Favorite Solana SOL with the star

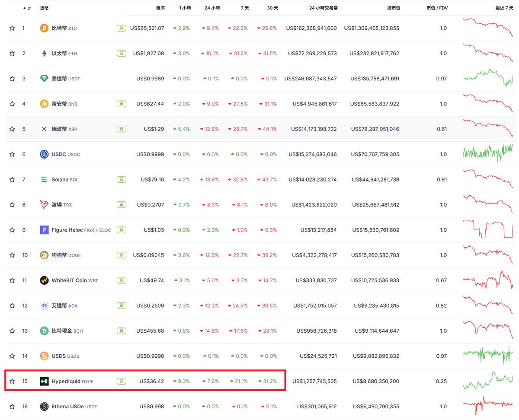point(12,180)
